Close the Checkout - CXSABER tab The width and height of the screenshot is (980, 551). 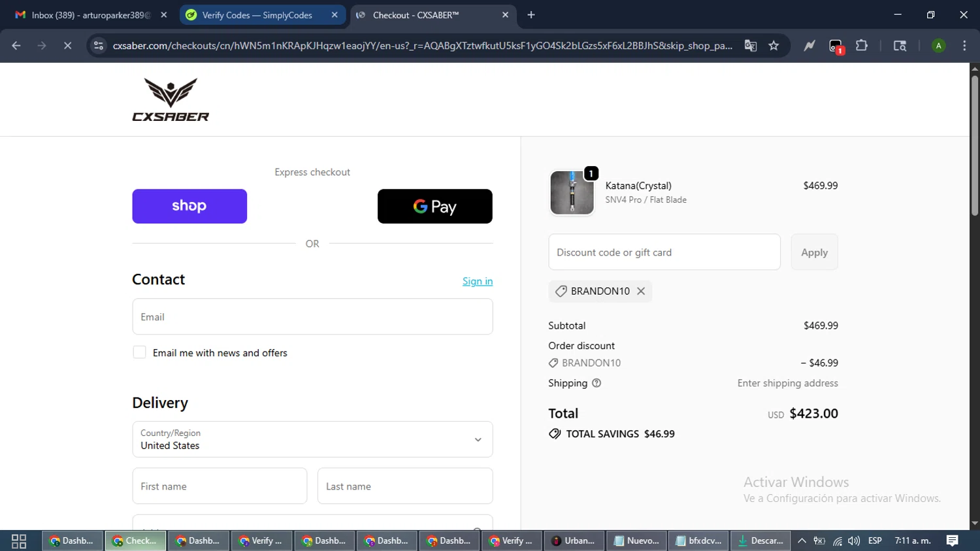(505, 15)
